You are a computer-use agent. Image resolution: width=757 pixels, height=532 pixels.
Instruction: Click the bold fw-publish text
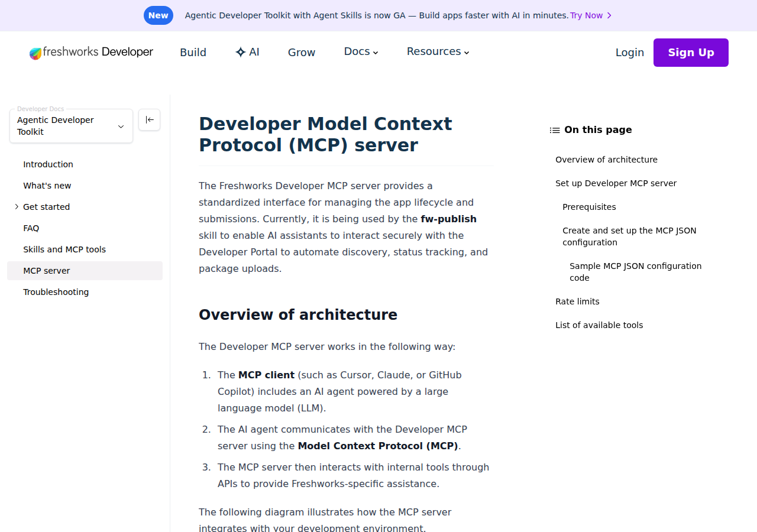coord(448,219)
